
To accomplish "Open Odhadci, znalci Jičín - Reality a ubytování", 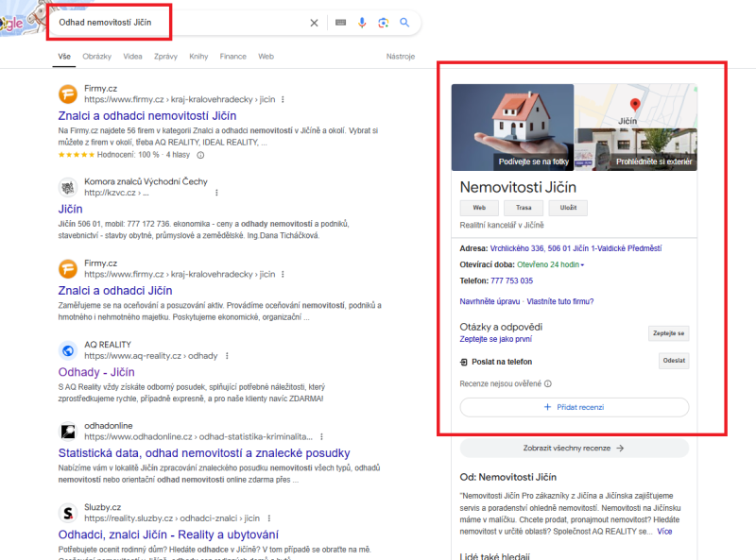I will coord(168,535).
